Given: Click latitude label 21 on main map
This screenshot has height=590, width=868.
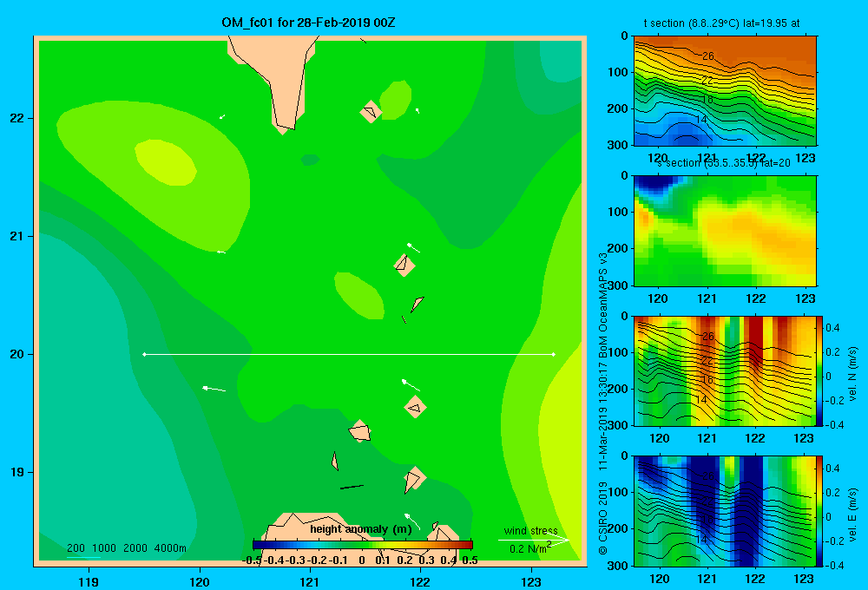Looking at the screenshot, I should (17, 236).
